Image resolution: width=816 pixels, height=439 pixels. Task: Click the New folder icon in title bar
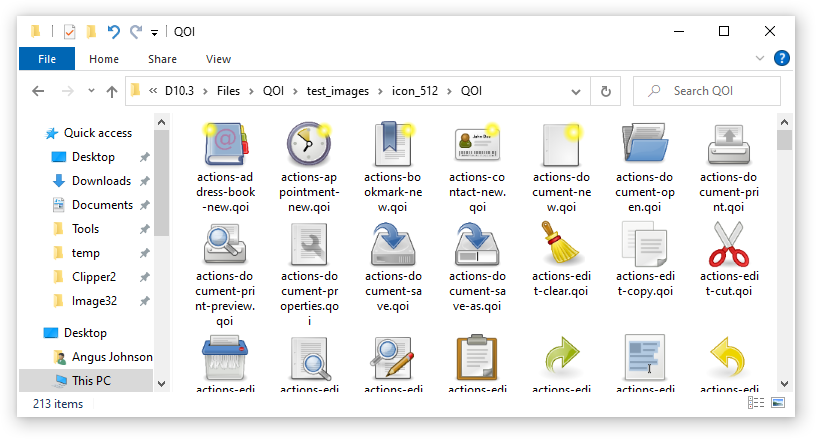[91, 32]
